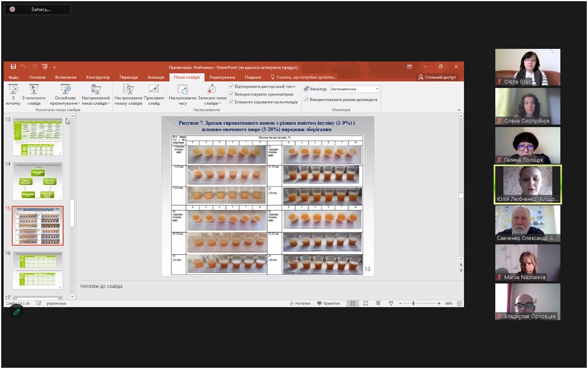Click 'Скажіть, що потрібно зробити' search box

304,77
